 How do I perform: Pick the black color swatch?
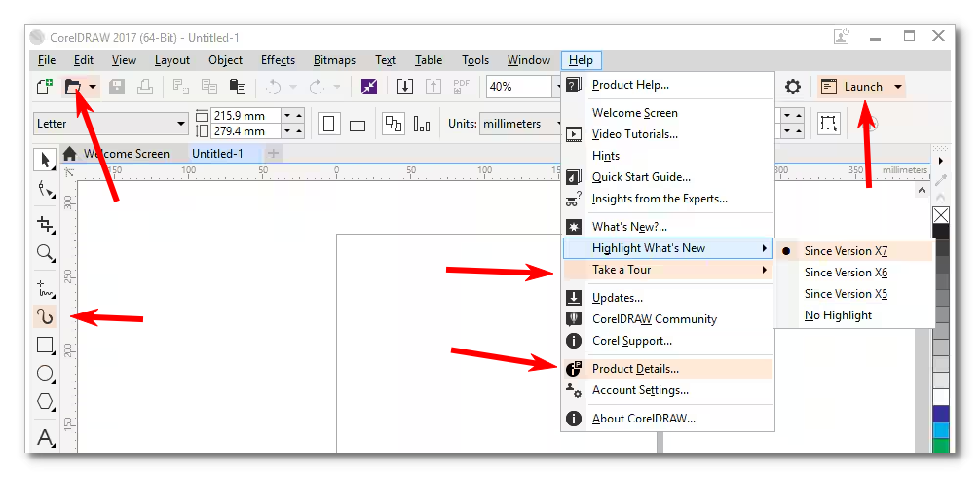pyautogui.click(x=941, y=232)
